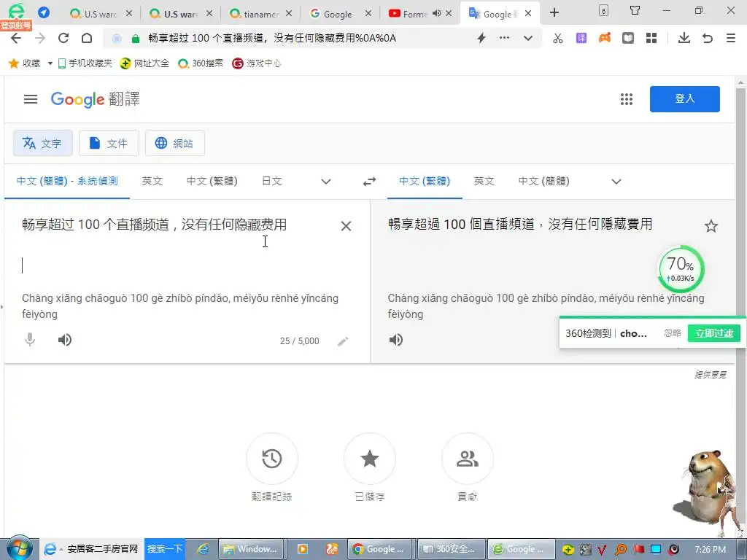
Task: Click the browser back arrow
Action: (x=16, y=38)
